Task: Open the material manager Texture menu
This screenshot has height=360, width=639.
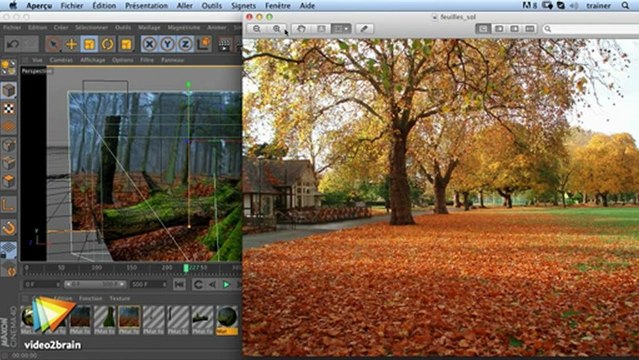Action: (x=119, y=298)
